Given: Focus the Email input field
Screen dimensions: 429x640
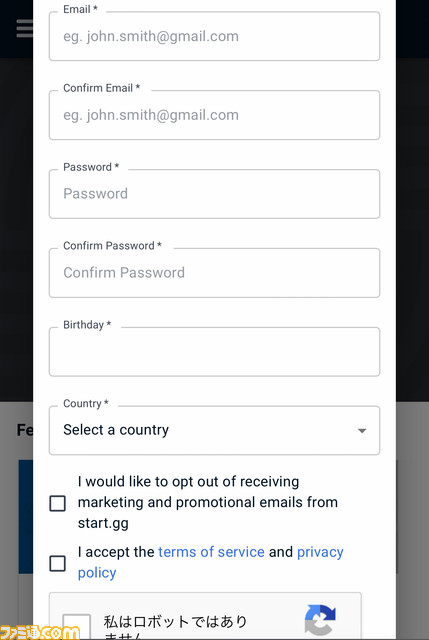Looking at the screenshot, I should [214, 36].
